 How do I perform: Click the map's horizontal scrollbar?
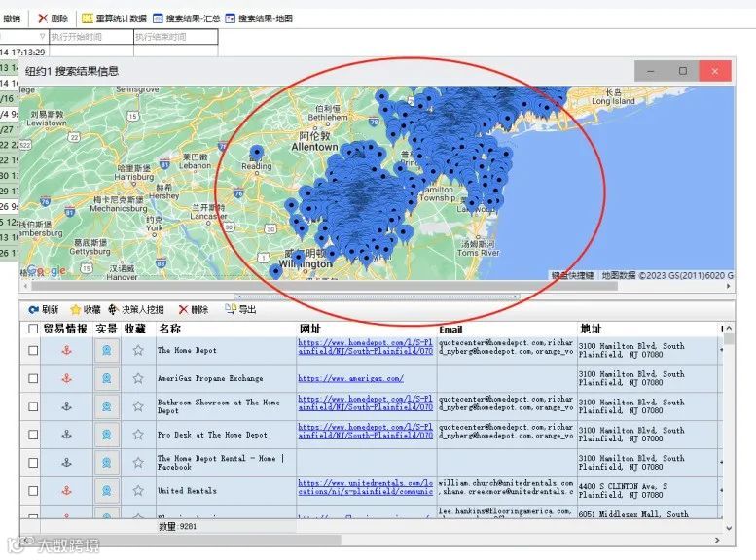[324, 286]
